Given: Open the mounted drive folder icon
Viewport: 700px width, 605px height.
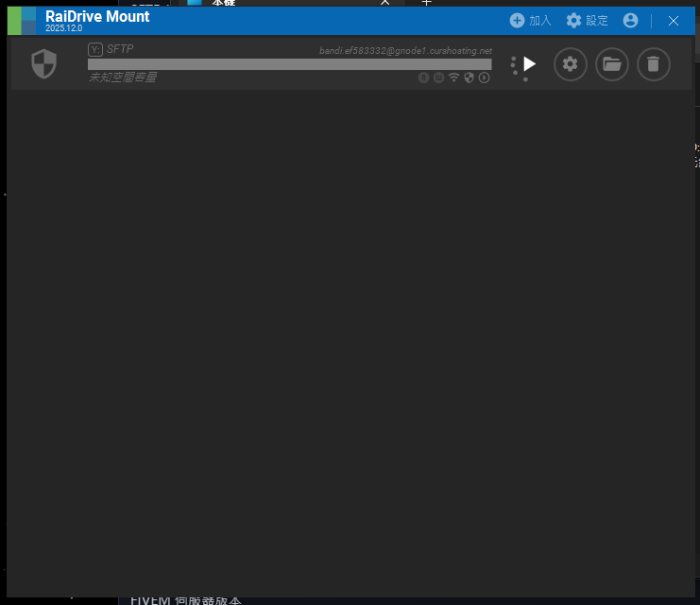Looking at the screenshot, I should point(611,64).
